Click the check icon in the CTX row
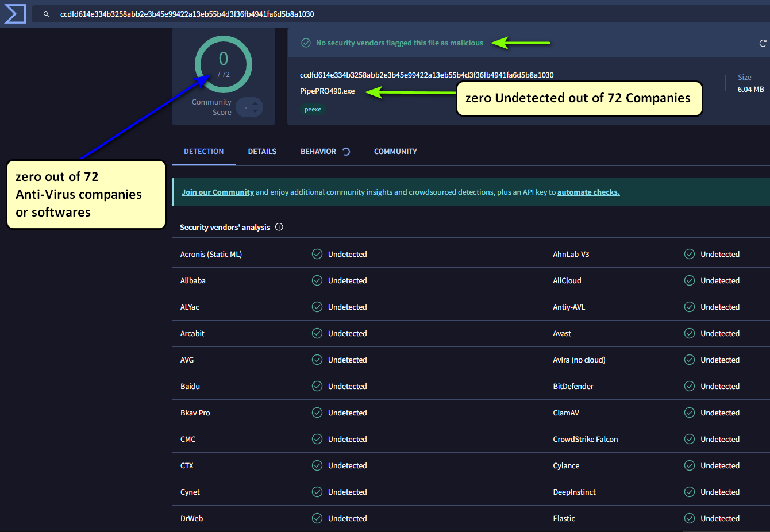 [x=317, y=465]
